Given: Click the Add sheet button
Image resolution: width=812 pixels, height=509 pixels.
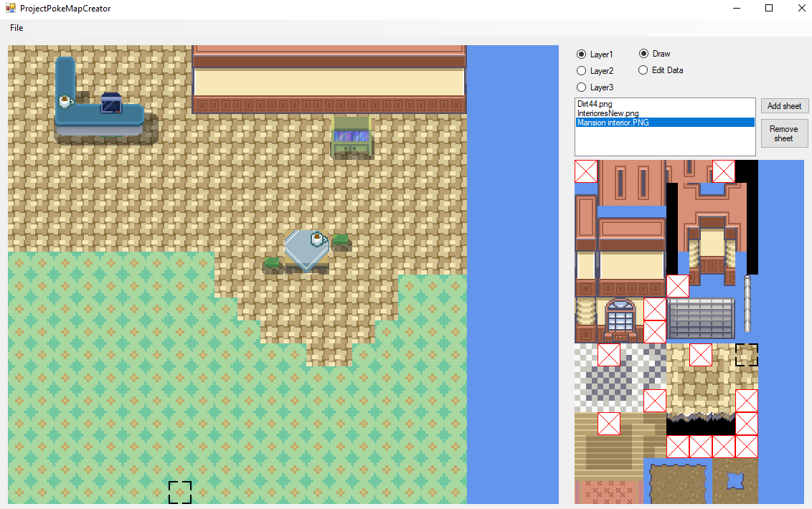Looking at the screenshot, I should 784,106.
